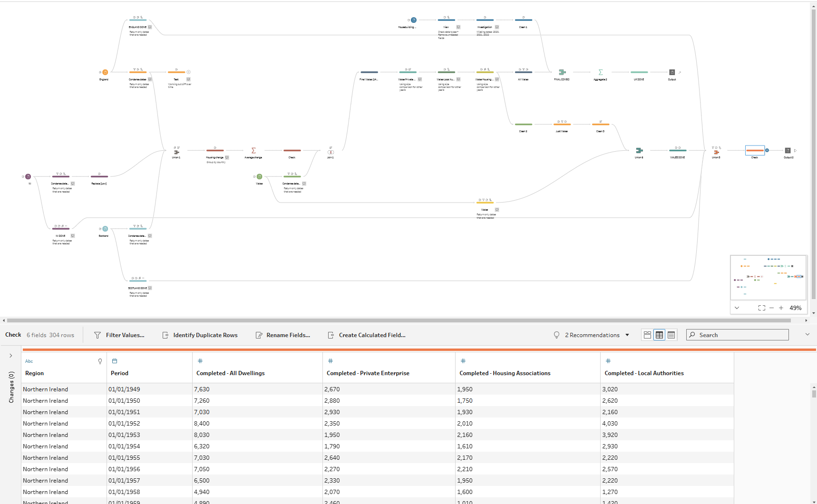
Task: Fit the flow to the window
Action: pos(762,308)
